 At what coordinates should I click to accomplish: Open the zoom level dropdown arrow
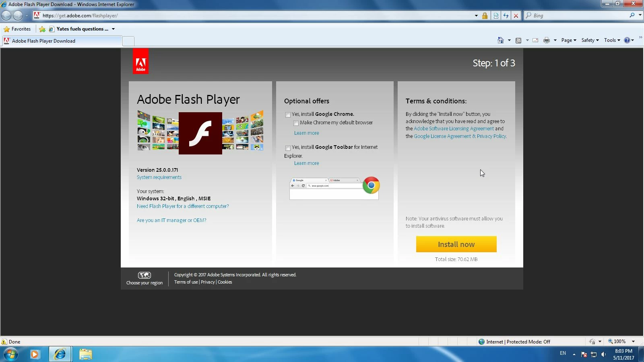(633, 341)
